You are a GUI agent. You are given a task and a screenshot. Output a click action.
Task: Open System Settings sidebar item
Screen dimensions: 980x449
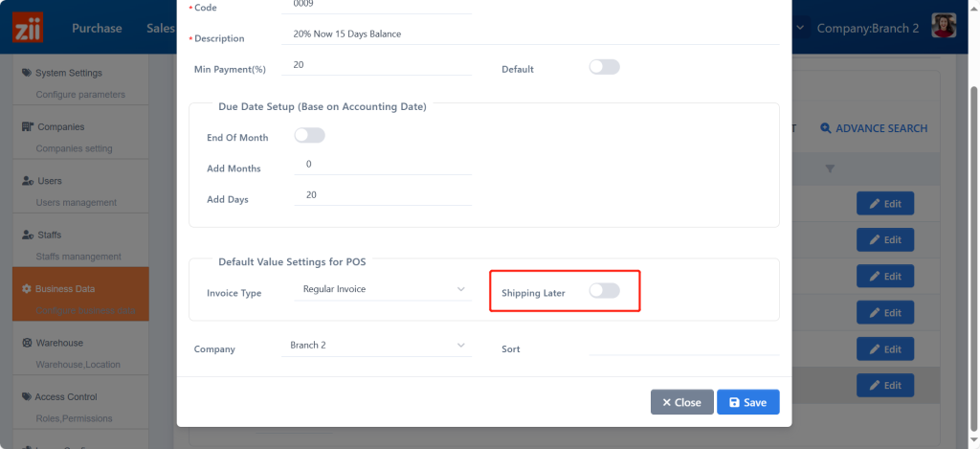(x=68, y=73)
